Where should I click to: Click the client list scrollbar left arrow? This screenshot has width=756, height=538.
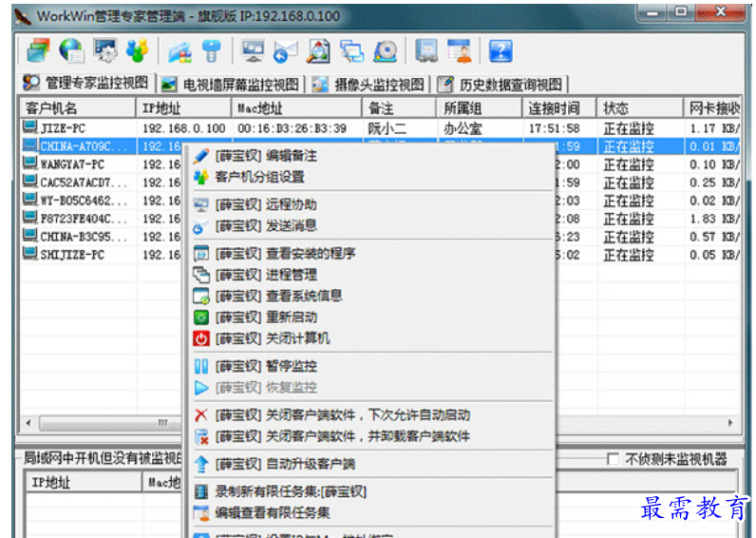click(28, 423)
